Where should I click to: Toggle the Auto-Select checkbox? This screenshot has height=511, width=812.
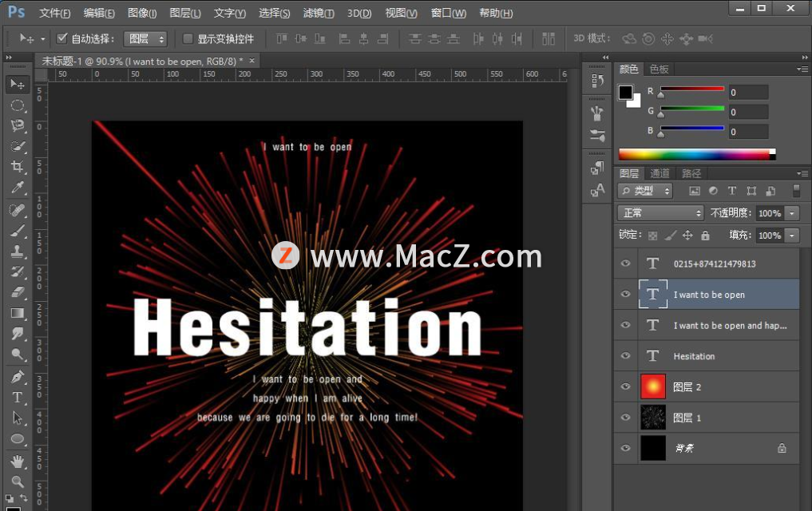pos(62,38)
